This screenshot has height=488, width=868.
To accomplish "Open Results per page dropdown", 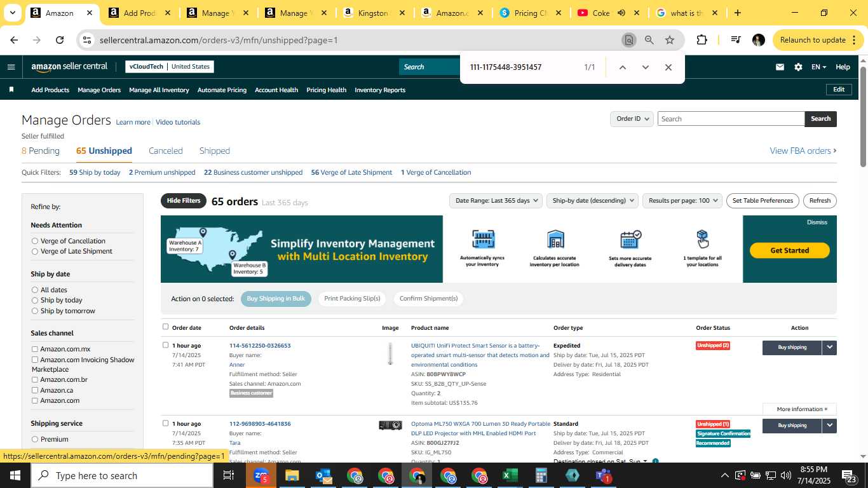I will (682, 201).
